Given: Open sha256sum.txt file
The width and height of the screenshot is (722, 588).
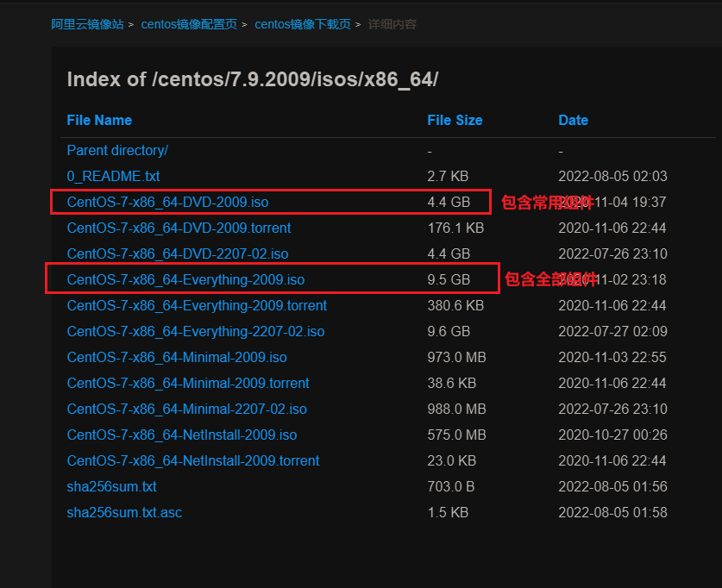Looking at the screenshot, I should point(112,486).
